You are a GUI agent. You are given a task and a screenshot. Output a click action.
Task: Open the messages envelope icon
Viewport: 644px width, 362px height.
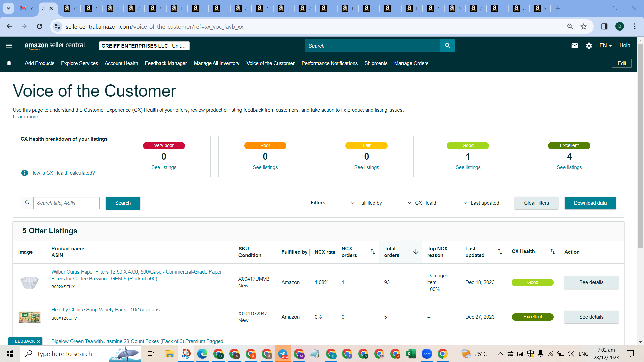pos(575,46)
